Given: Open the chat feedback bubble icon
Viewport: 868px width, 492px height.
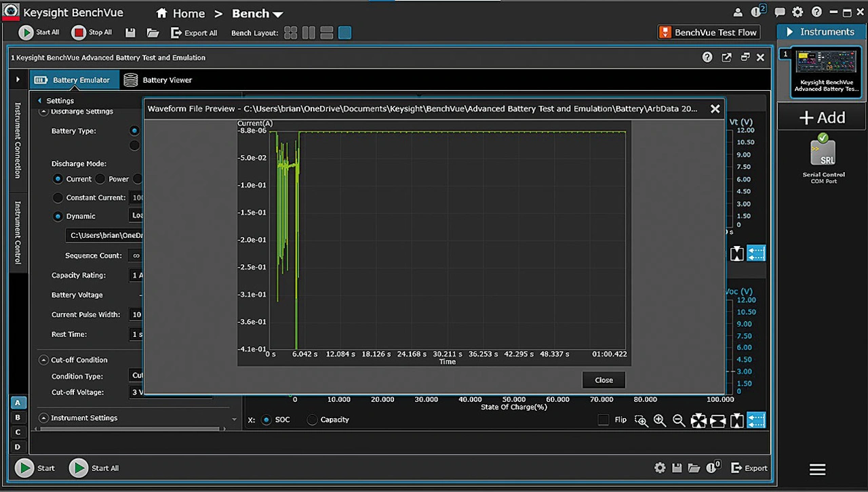Looking at the screenshot, I should coord(780,12).
